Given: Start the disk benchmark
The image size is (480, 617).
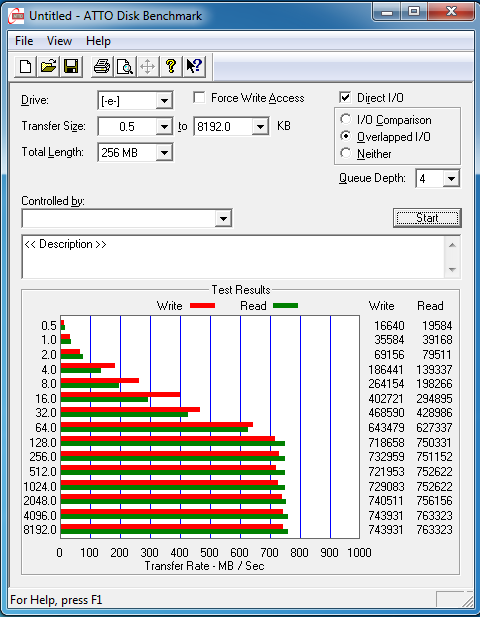Looking at the screenshot, I should (427, 218).
